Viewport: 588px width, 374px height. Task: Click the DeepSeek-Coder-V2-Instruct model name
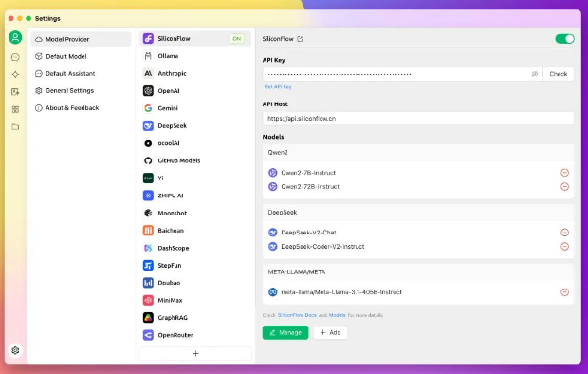(x=322, y=247)
